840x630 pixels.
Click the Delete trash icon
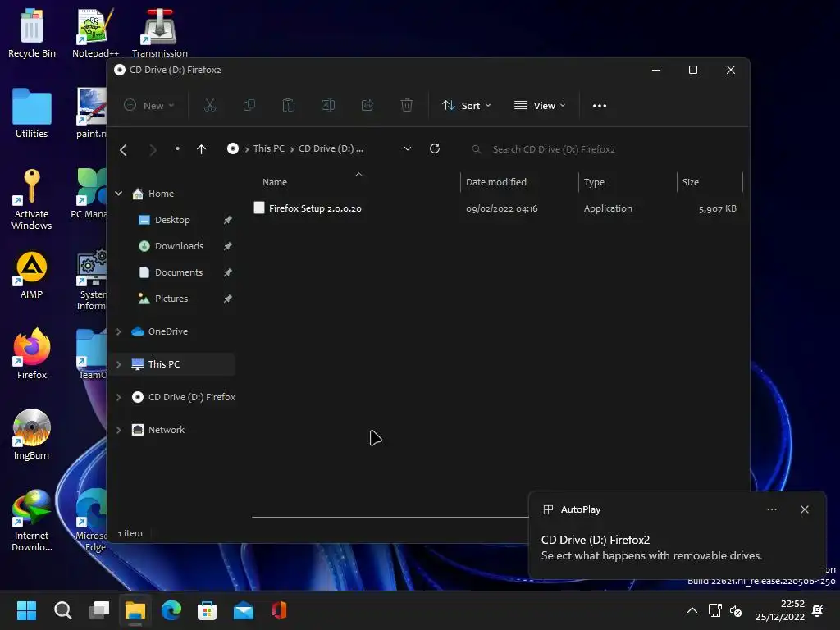[407, 106]
